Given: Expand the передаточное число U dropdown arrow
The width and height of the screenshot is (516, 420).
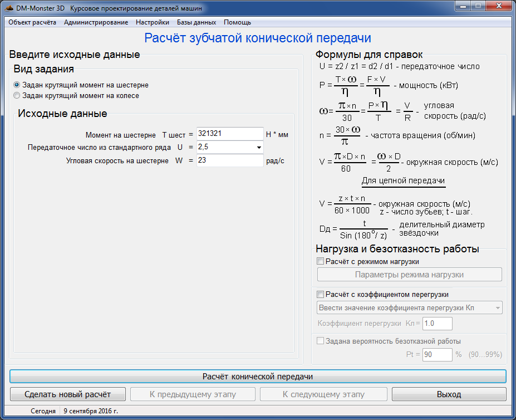Looking at the screenshot, I should (x=259, y=147).
